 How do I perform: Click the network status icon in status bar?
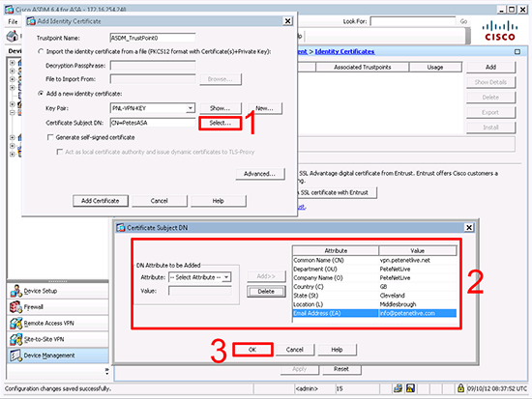point(398,388)
